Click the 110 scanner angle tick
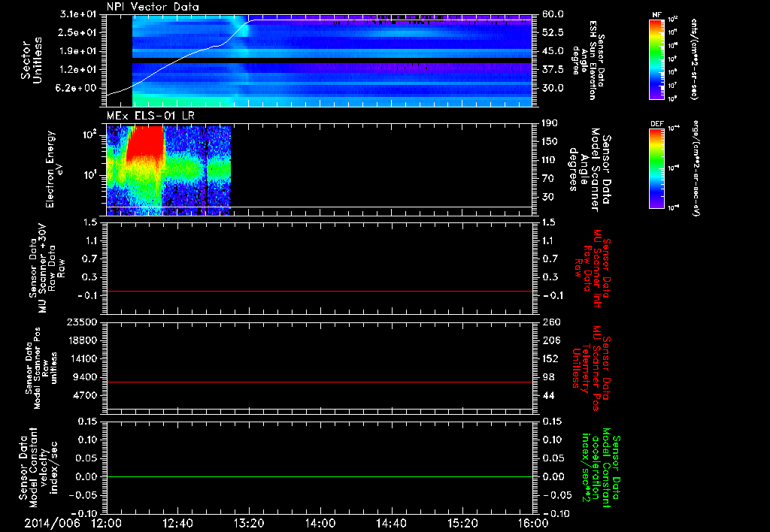Viewport: 770px width, 532px height. (550, 160)
